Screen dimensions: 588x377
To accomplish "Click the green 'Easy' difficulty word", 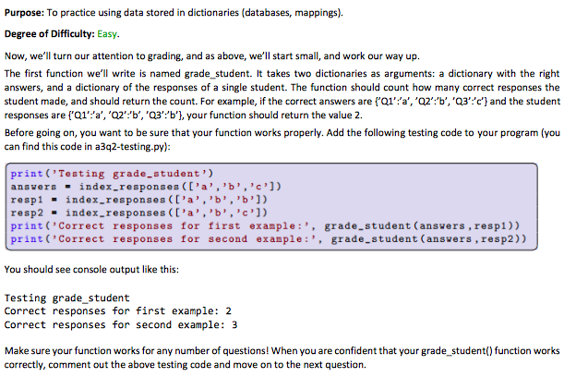I will (x=107, y=34).
